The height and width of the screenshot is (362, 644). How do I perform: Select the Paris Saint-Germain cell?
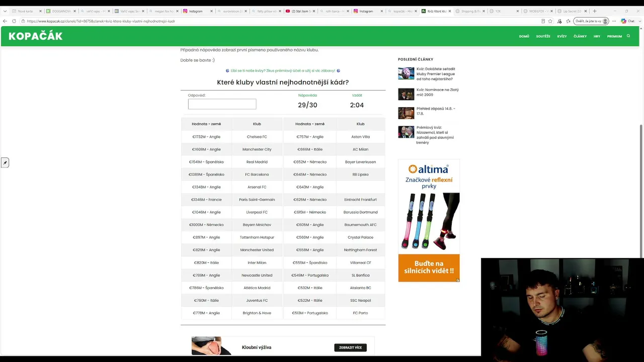tap(257, 200)
